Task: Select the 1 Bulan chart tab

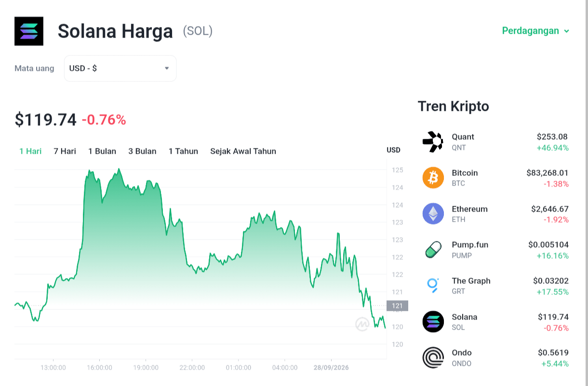Action: [x=102, y=151]
